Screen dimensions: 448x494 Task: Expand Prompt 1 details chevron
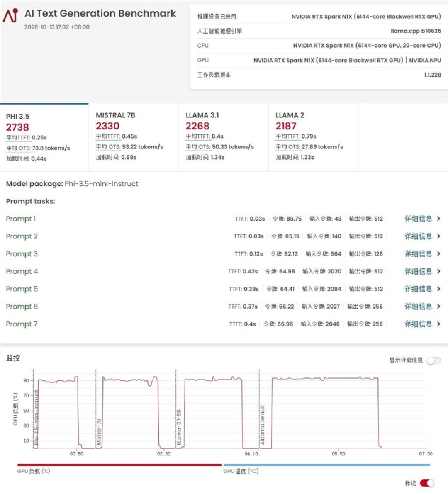click(438, 219)
